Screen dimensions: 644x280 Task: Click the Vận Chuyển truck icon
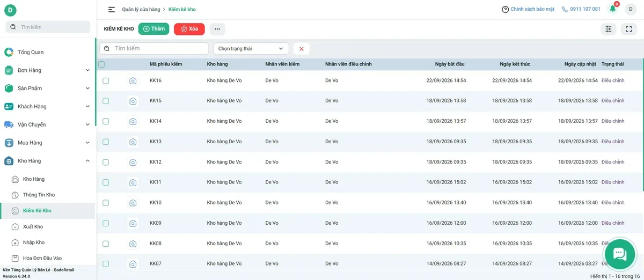9,124
